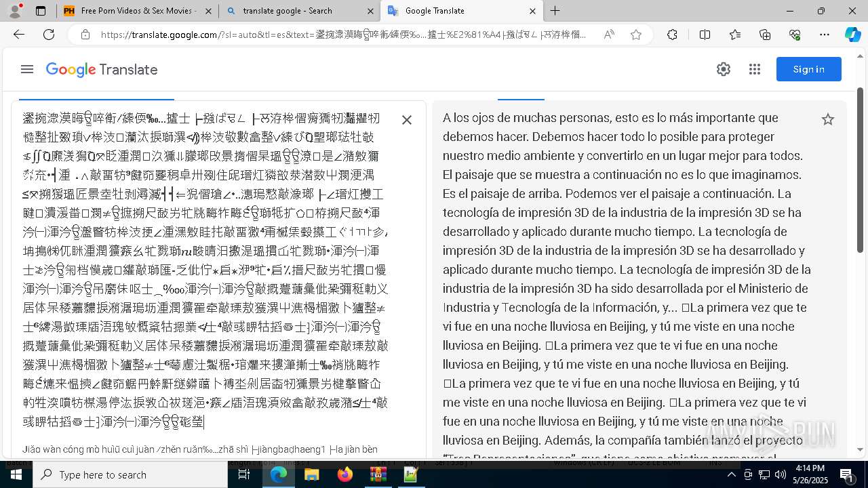Refresh the current page
The width and height of the screenshot is (868, 488).
pyautogui.click(x=49, y=35)
